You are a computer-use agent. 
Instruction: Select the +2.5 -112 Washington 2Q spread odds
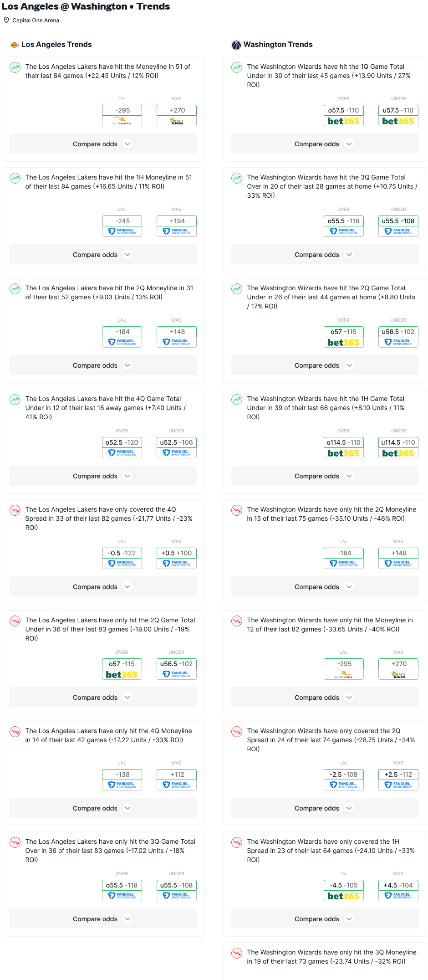click(398, 780)
